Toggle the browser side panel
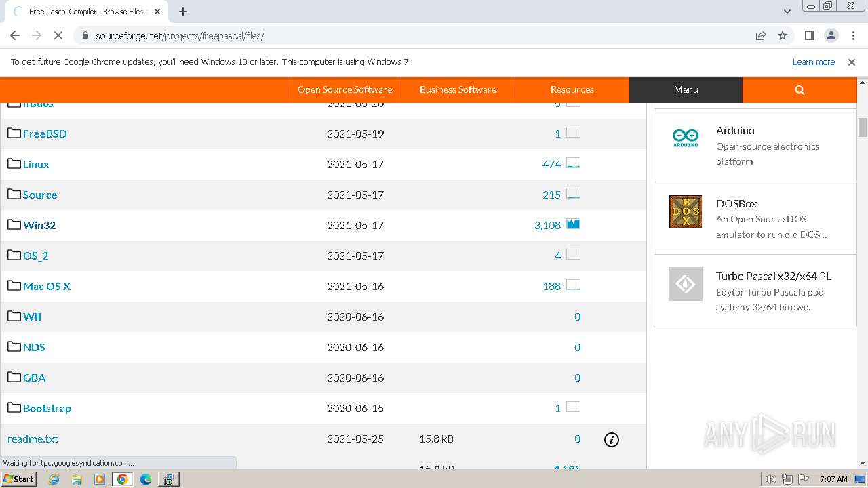This screenshot has height=488, width=868. point(809,35)
